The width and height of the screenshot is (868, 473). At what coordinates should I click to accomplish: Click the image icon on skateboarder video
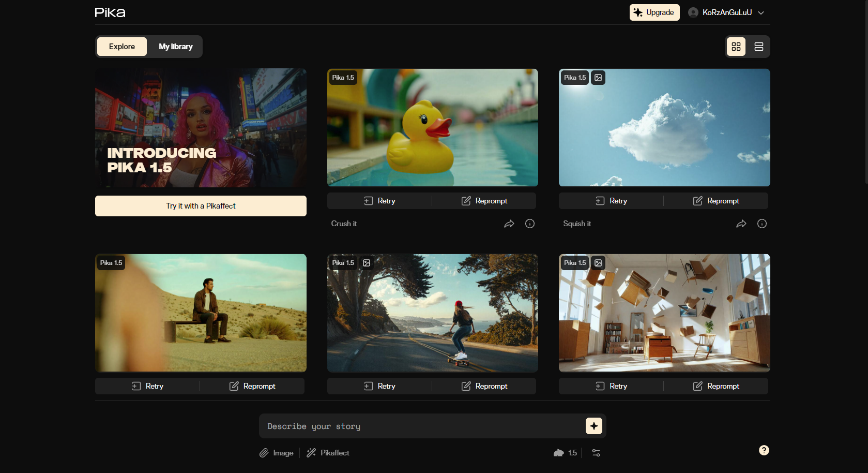[x=367, y=263]
